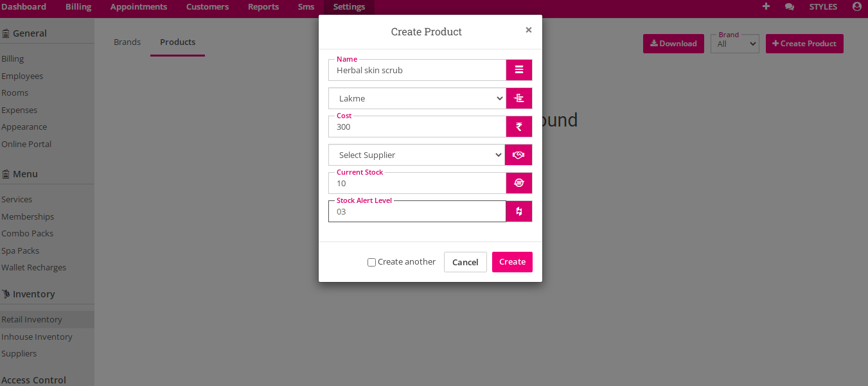Image resolution: width=868 pixels, height=386 pixels.
Task: Open the Reports menu
Action: click(263, 6)
